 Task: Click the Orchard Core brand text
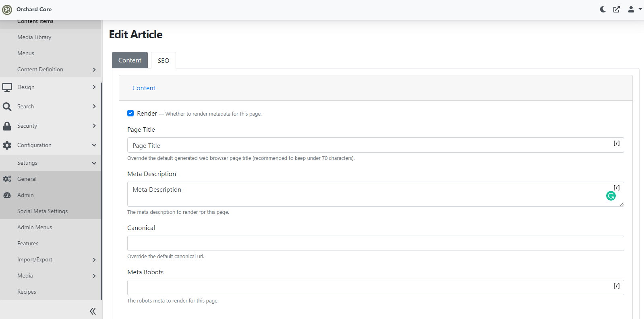[34, 9]
